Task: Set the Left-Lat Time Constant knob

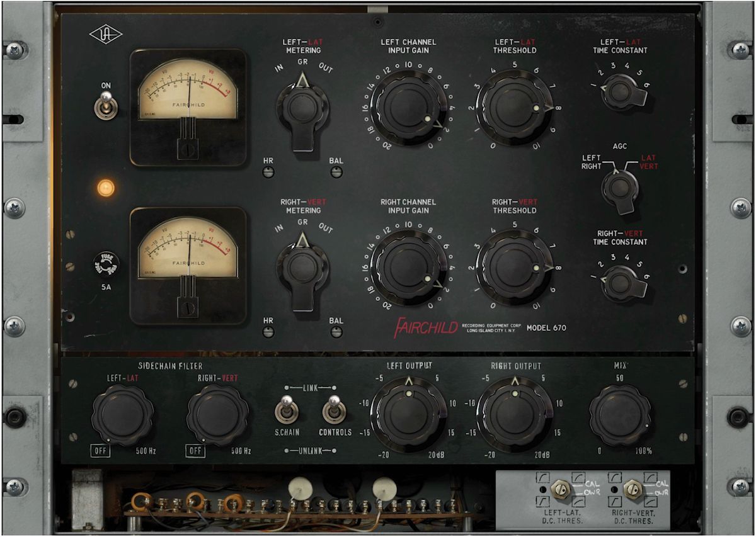Action: click(x=621, y=93)
